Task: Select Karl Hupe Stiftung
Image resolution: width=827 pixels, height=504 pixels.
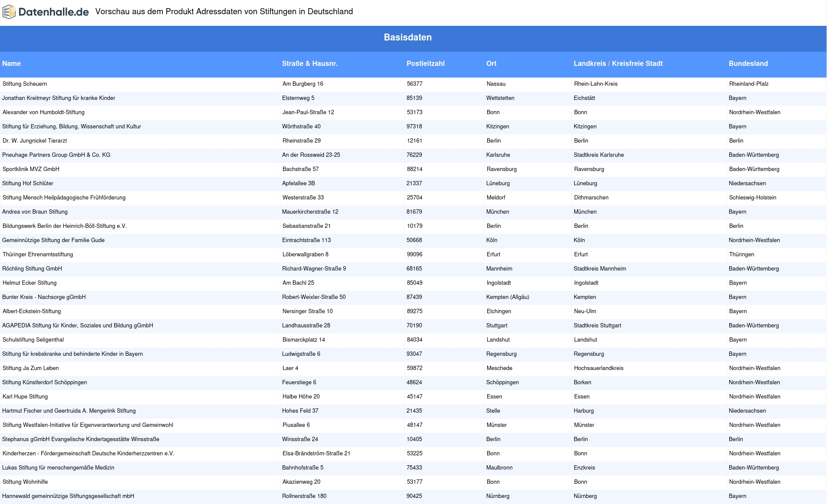Action: pyautogui.click(x=25, y=397)
